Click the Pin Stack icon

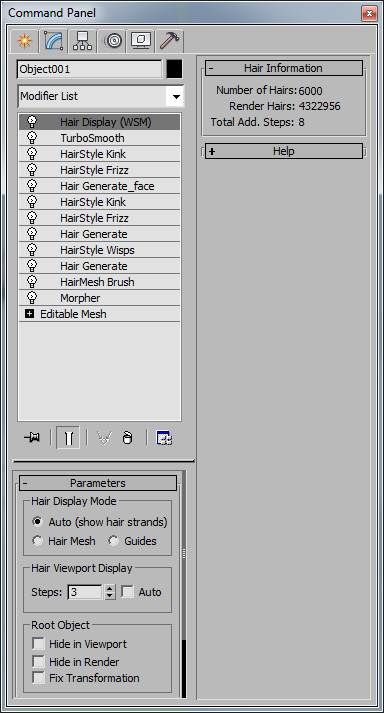pyautogui.click(x=32, y=438)
